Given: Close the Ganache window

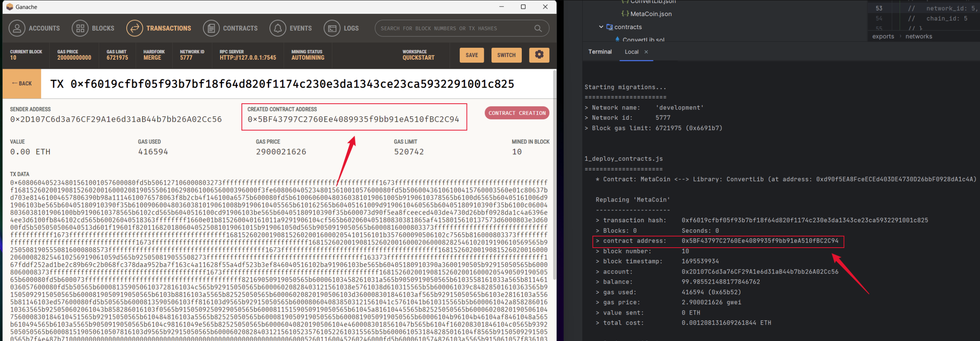Looking at the screenshot, I should point(545,7).
